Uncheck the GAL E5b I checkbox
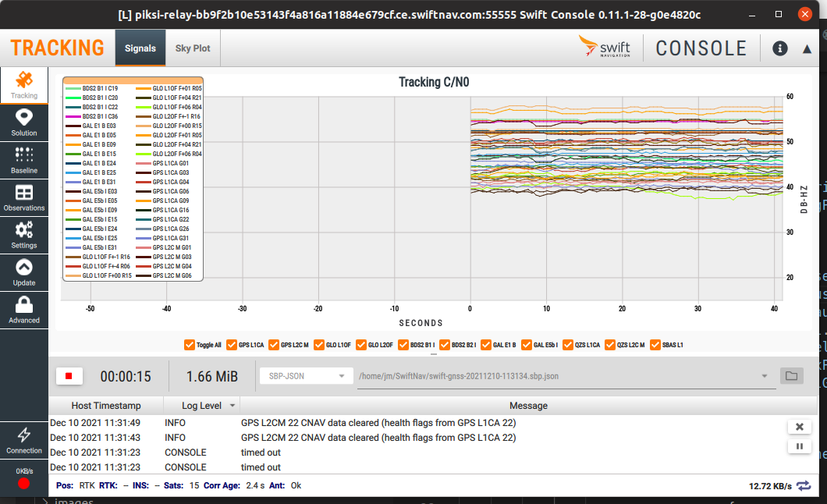Screen dimensions: 827x504 point(527,345)
